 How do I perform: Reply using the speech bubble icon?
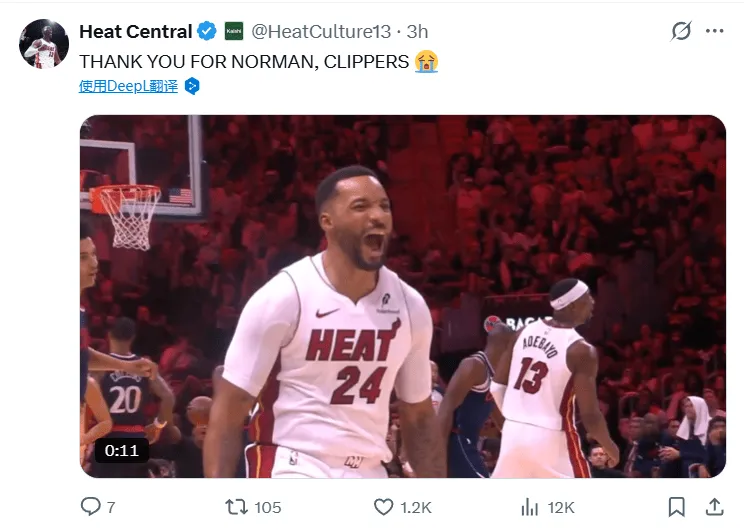click(x=91, y=506)
